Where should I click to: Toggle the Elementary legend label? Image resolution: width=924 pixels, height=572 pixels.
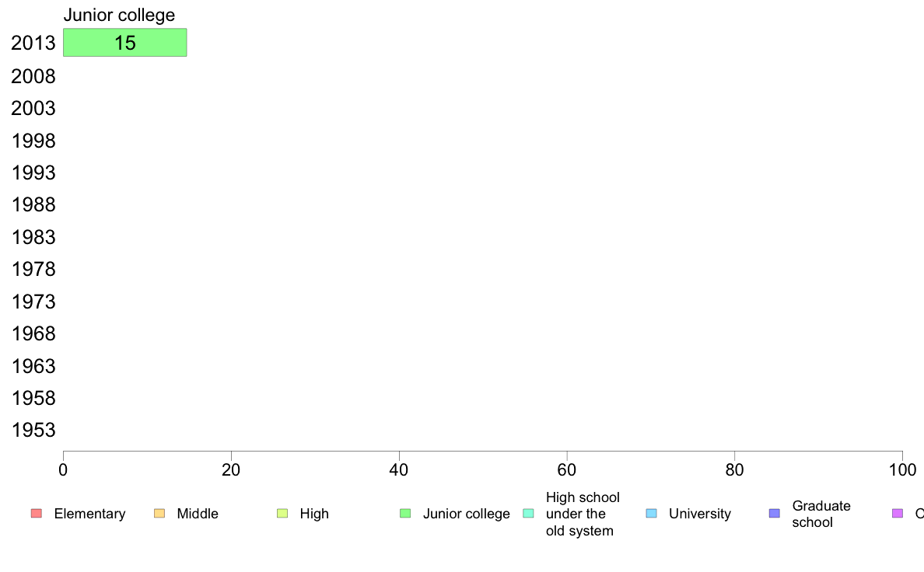coord(89,514)
